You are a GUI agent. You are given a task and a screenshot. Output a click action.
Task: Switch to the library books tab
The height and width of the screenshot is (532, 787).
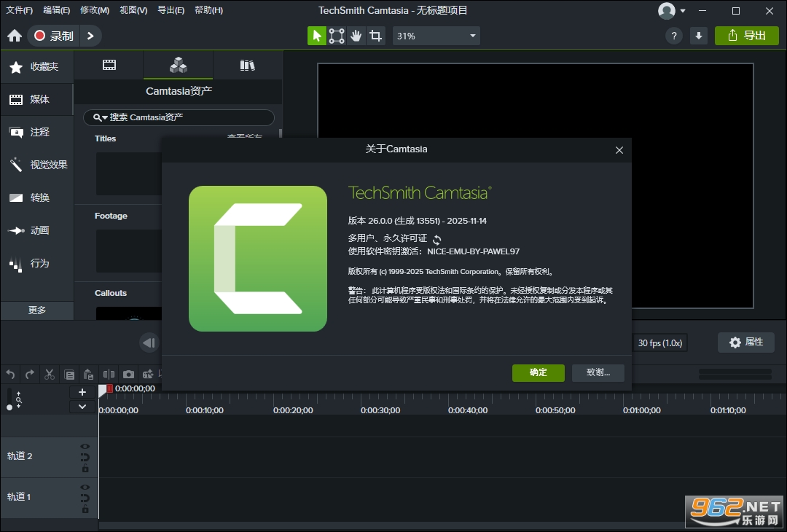point(248,65)
